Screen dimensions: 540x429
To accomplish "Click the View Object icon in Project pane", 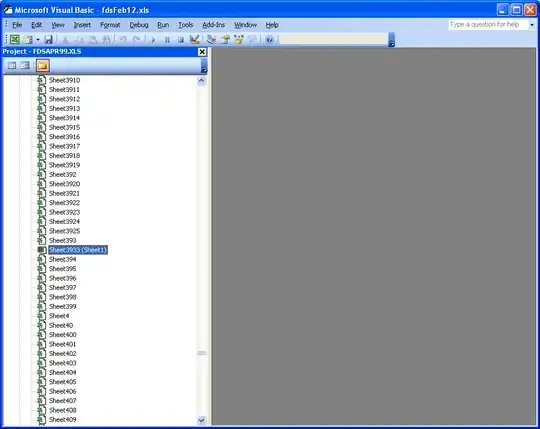I will coord(25,65).
